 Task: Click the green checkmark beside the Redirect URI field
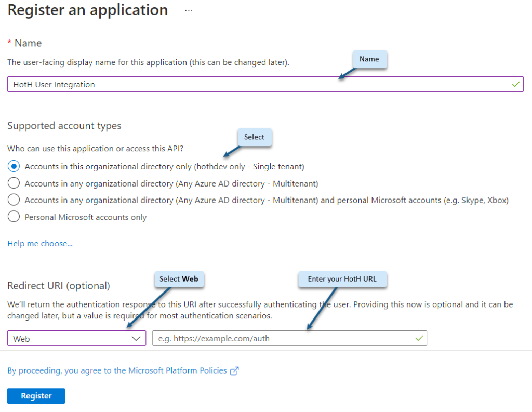(x=420, y=338)
